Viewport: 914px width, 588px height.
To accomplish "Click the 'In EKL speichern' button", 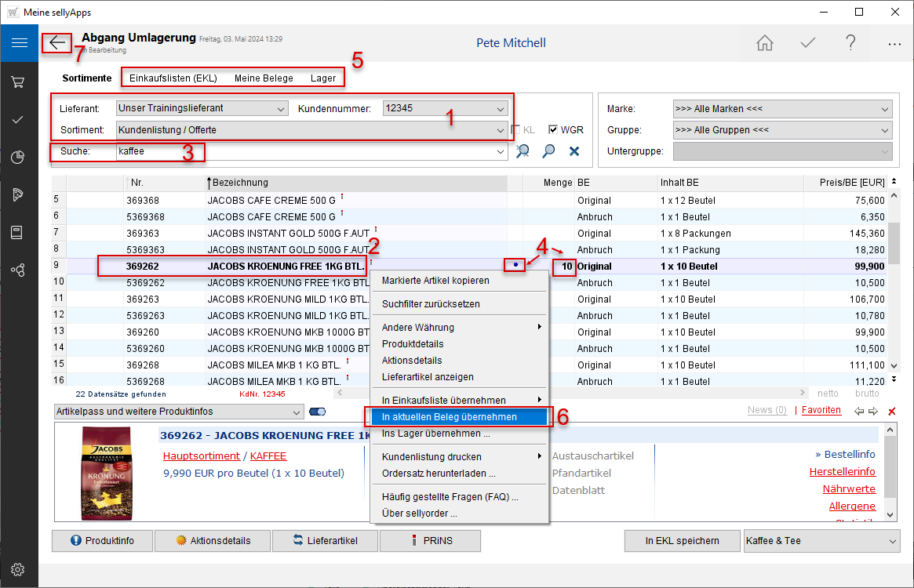I will click(682, 541).
